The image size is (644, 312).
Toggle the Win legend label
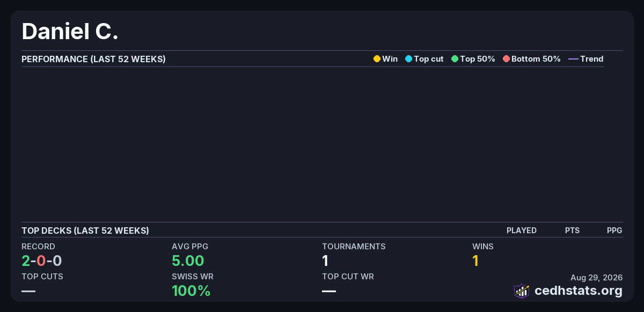pyautogui.click(x=390, y=59)
